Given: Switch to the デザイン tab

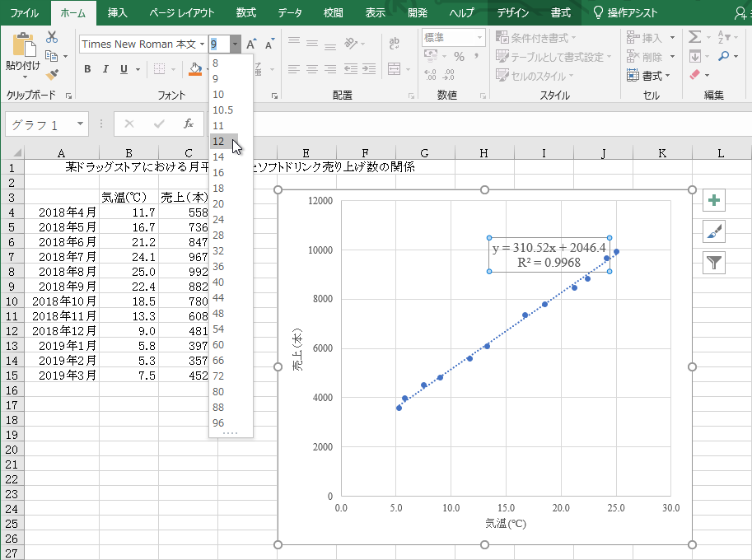Looking at the screenshot, I should 512,13.
